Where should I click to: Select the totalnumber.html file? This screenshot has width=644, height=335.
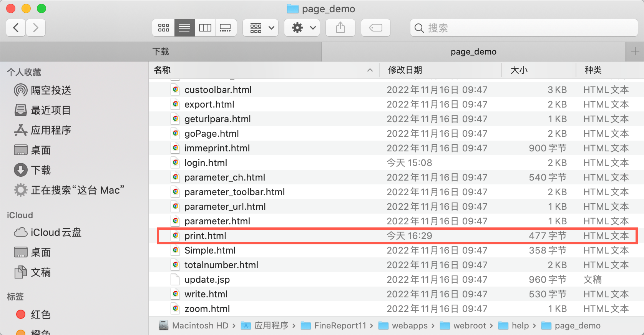397,265
